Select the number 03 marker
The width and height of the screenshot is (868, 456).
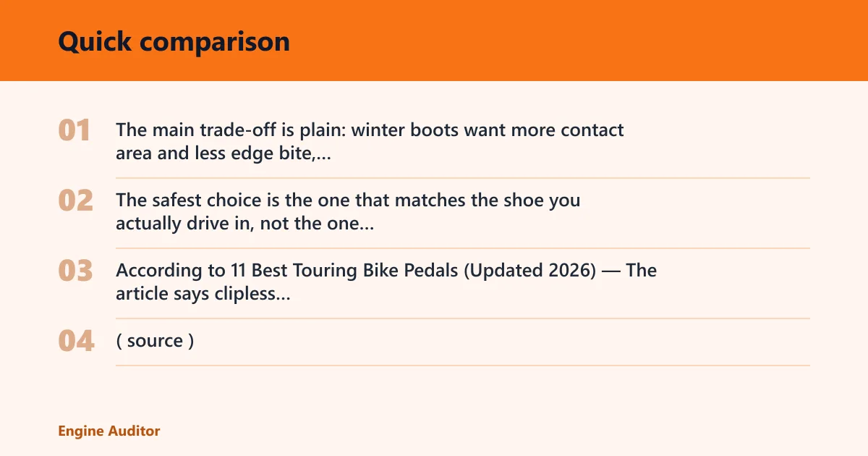[x=76, y=271]
